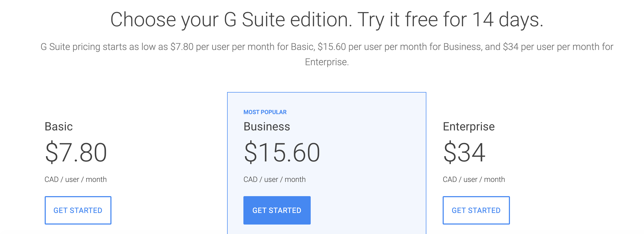
Task: Click '$15.60' in the pricing description sentence
Action: pos(332,47)
